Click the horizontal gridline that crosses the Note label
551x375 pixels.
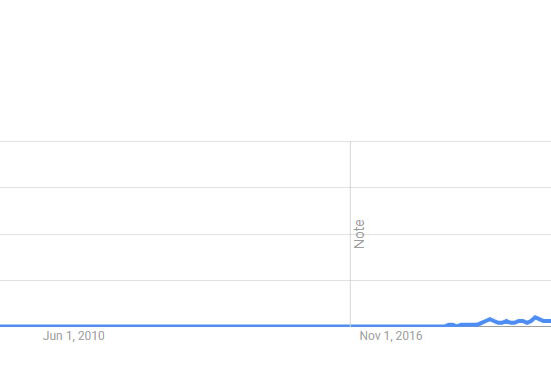click(276, 234)
